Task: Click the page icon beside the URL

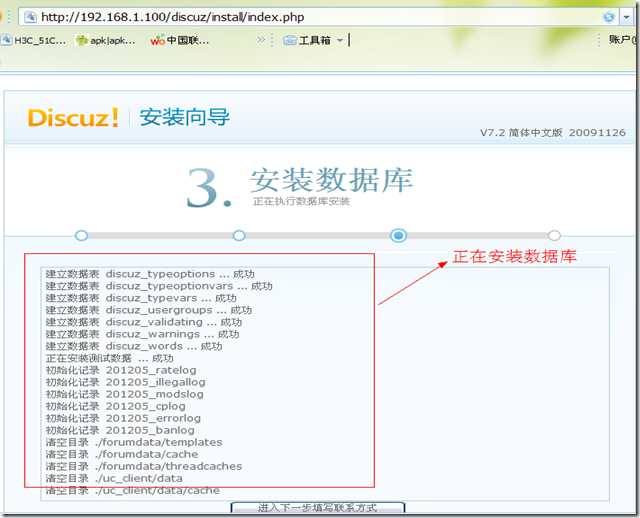Action: (x=30, y=17)
